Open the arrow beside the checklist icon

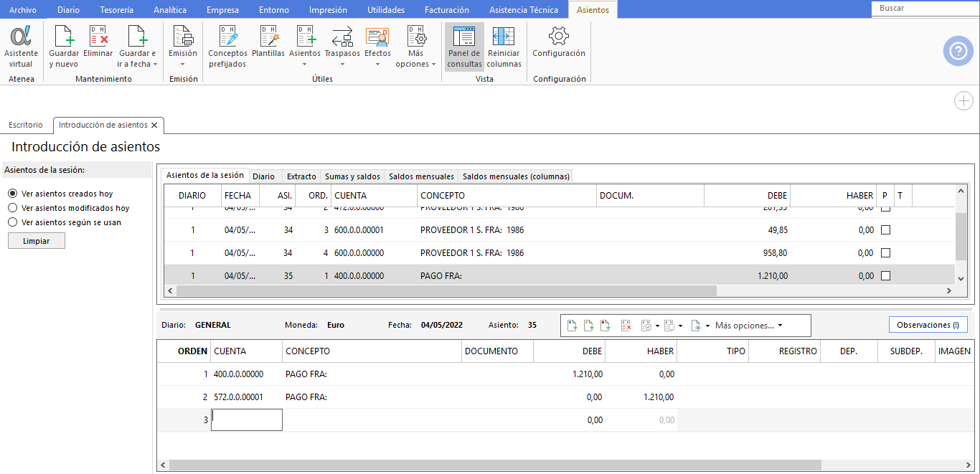tap(657, 326)
